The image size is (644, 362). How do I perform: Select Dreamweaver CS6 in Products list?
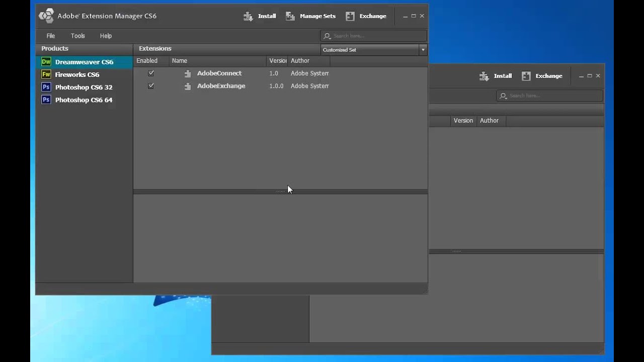click(84, 62)
